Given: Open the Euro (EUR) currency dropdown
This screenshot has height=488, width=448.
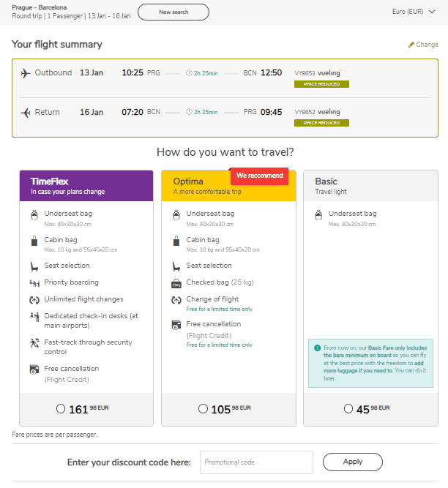Looking at the screenshot, I should click(x=413, y=12).
